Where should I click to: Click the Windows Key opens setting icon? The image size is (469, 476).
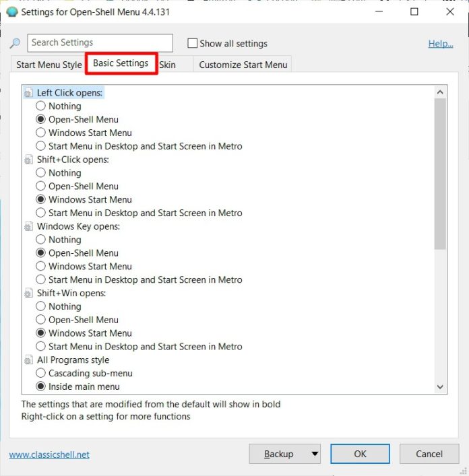click(x=28, y=226)
